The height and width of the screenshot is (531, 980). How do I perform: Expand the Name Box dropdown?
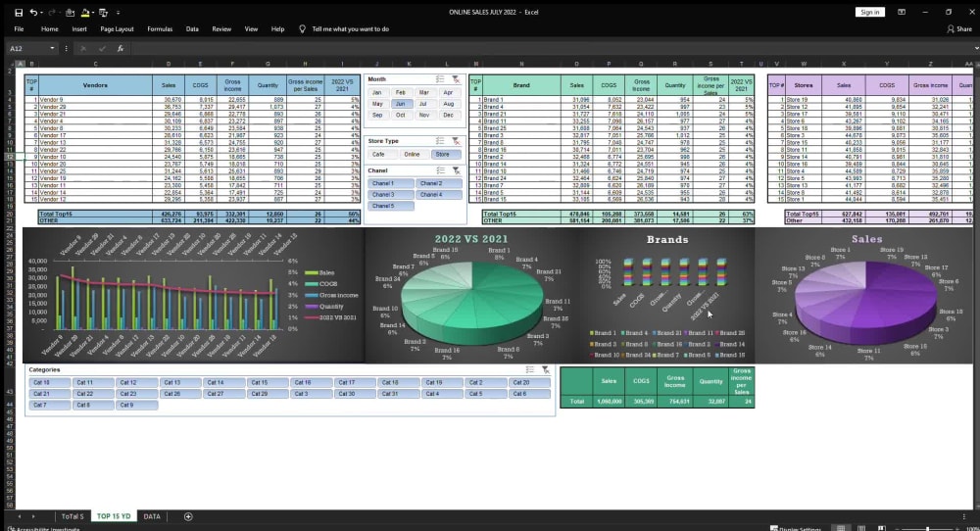(x=52, y=48)
